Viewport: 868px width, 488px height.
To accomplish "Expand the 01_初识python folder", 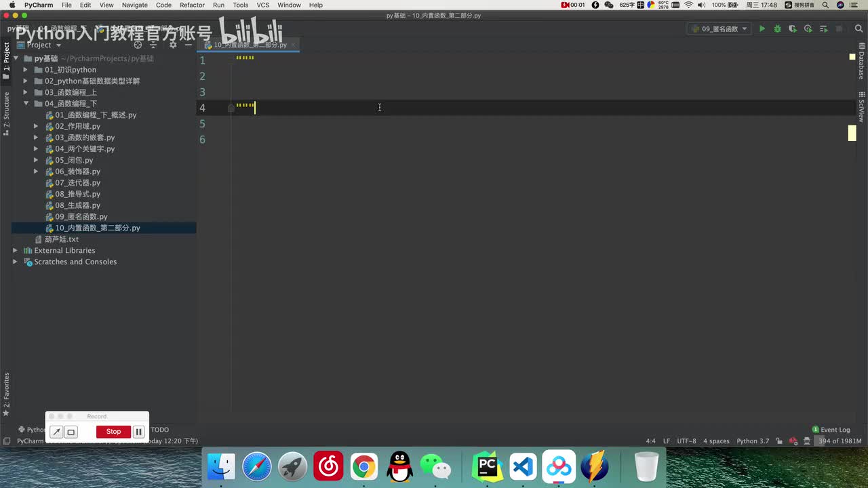I will click(x=26, y=70).
